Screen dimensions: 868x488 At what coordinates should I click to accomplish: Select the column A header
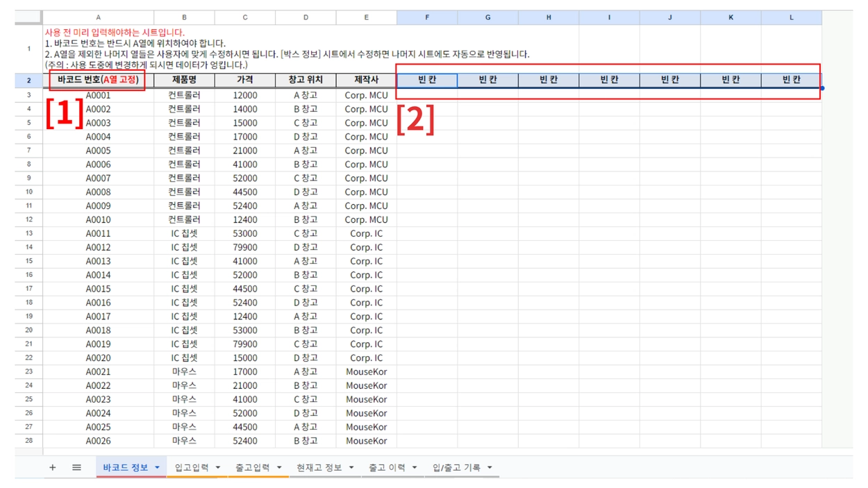point(98,17)
